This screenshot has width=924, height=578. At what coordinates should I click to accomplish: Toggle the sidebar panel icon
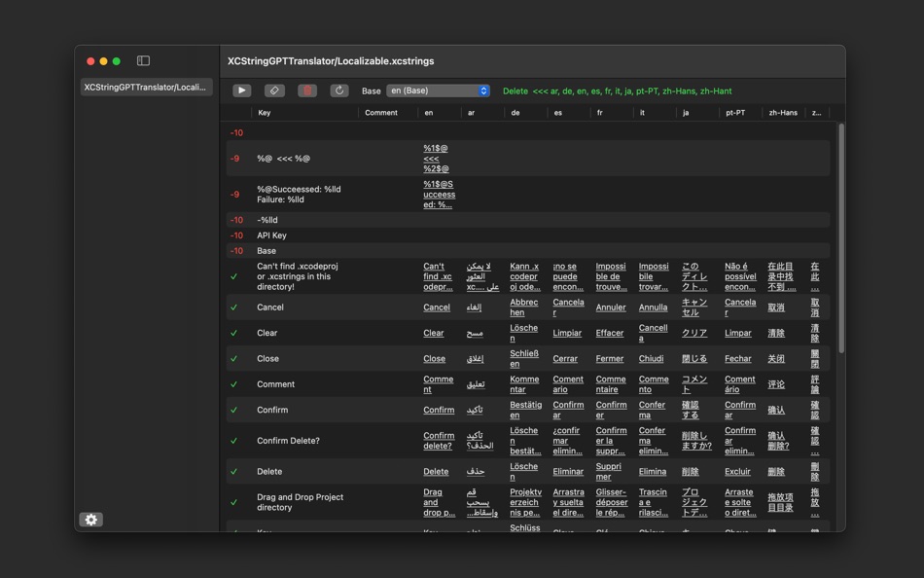(143, 60)
